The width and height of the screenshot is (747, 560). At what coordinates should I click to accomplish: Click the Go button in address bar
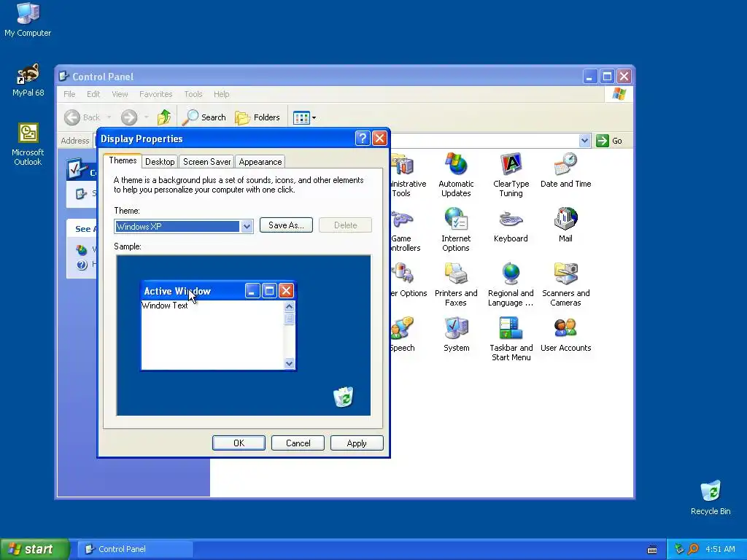click(610, 141)
